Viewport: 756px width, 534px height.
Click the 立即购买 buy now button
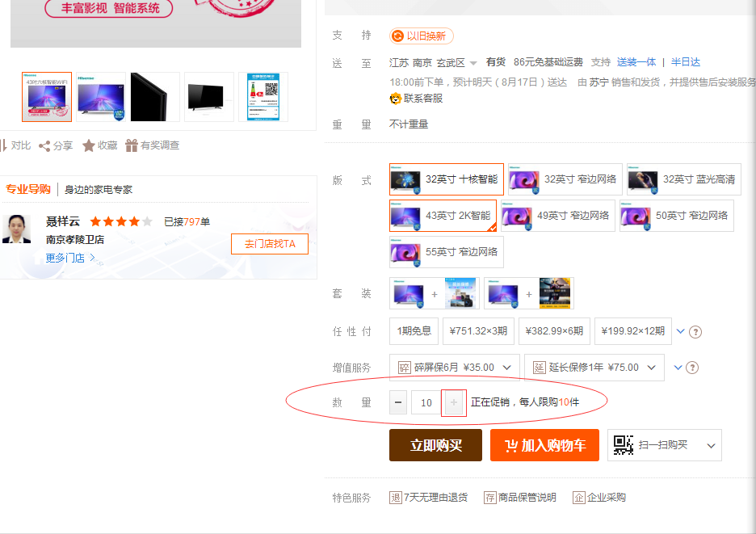point(435,445)
